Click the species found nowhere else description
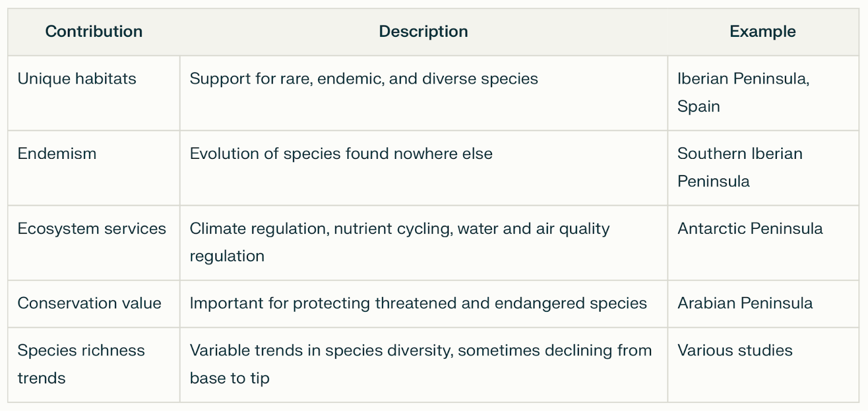 coord(341,153)
